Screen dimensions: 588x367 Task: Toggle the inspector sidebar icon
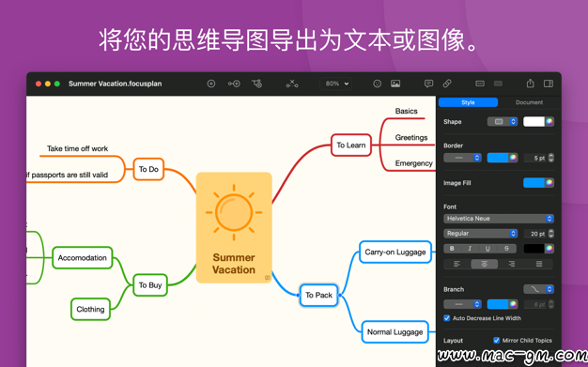click(549, 84)
